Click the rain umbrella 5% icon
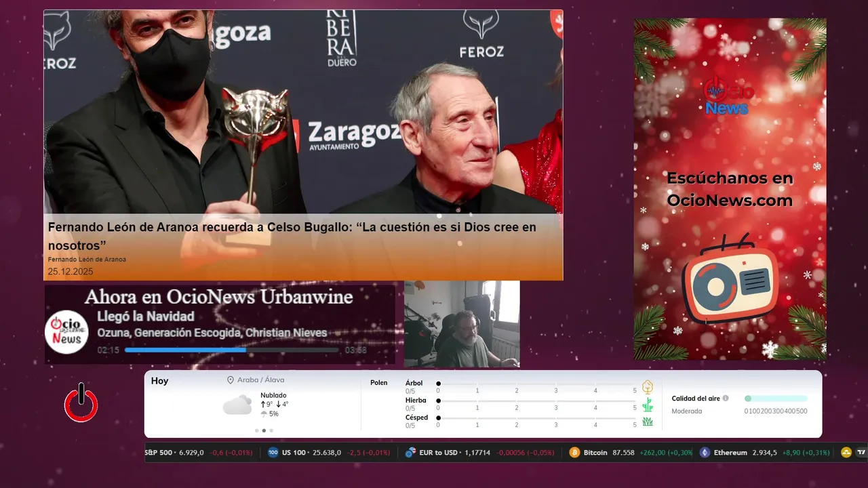The width and height of the screenshot is (868, 488). coord(264,413)
